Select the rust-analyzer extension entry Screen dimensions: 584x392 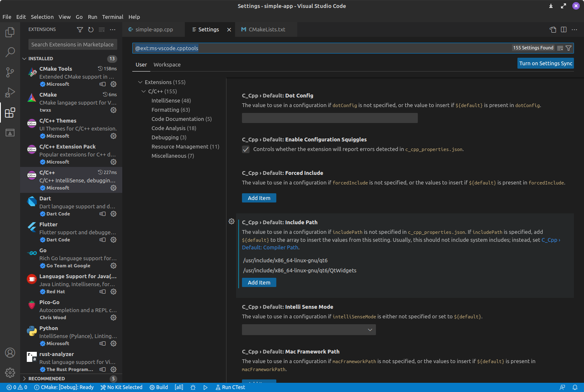click(71, 361)
